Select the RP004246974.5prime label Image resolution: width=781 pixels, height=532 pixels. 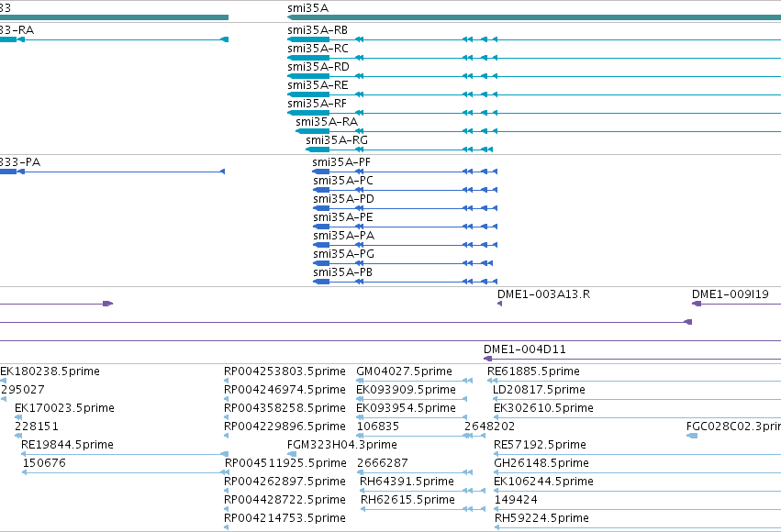click(x=285, y=390)
